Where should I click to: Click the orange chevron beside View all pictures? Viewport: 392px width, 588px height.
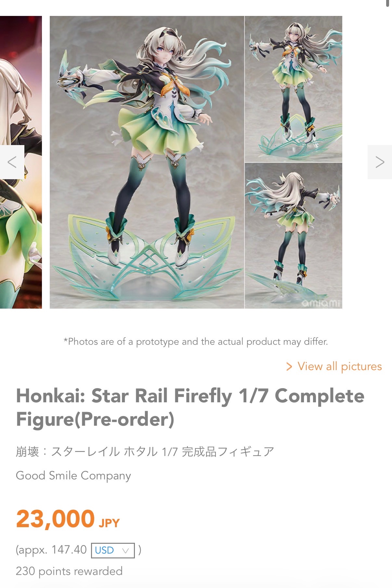289,367
